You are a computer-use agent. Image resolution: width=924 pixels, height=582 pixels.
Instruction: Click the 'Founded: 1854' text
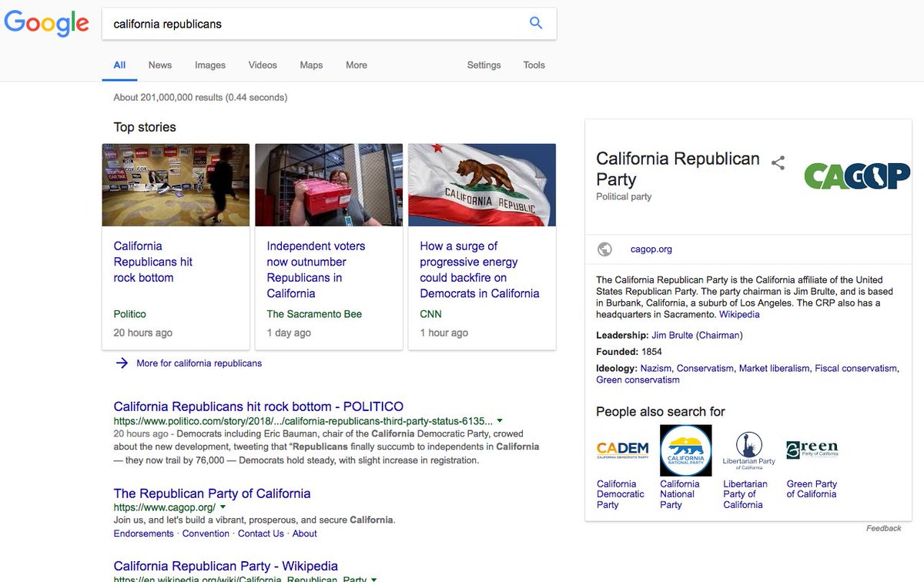click(629, 352)
